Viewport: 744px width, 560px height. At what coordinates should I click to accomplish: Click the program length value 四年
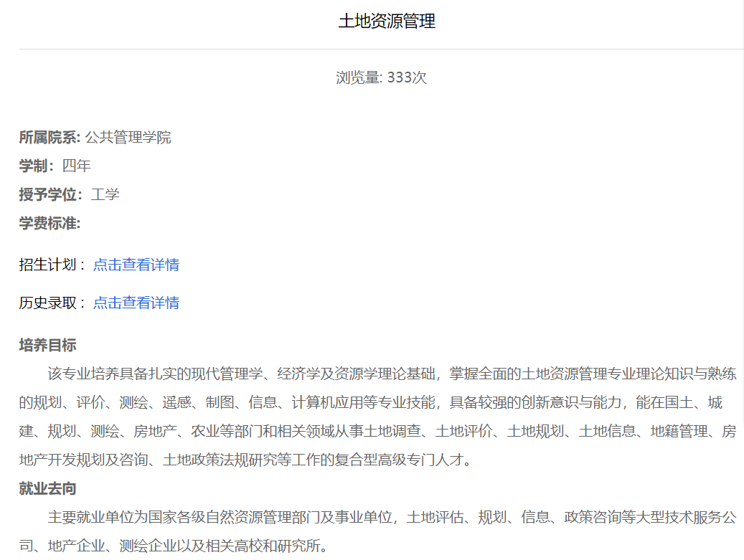[x=76, y=166]
